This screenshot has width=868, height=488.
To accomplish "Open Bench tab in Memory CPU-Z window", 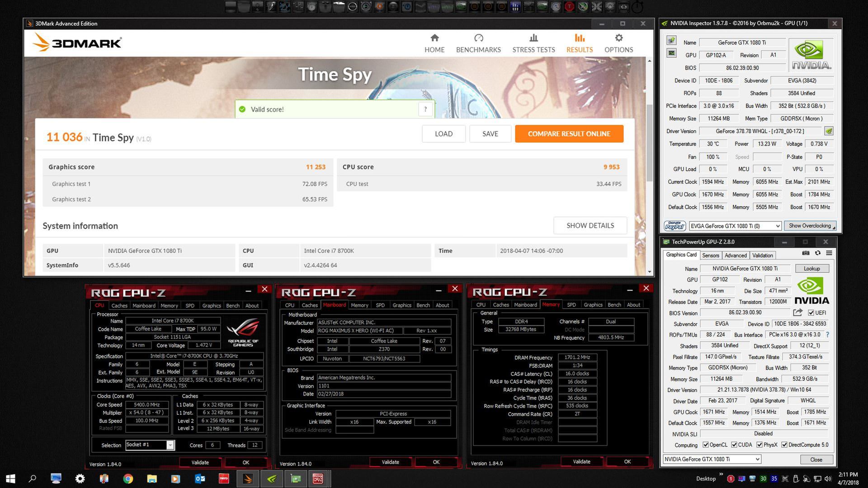I will point(614,305).
